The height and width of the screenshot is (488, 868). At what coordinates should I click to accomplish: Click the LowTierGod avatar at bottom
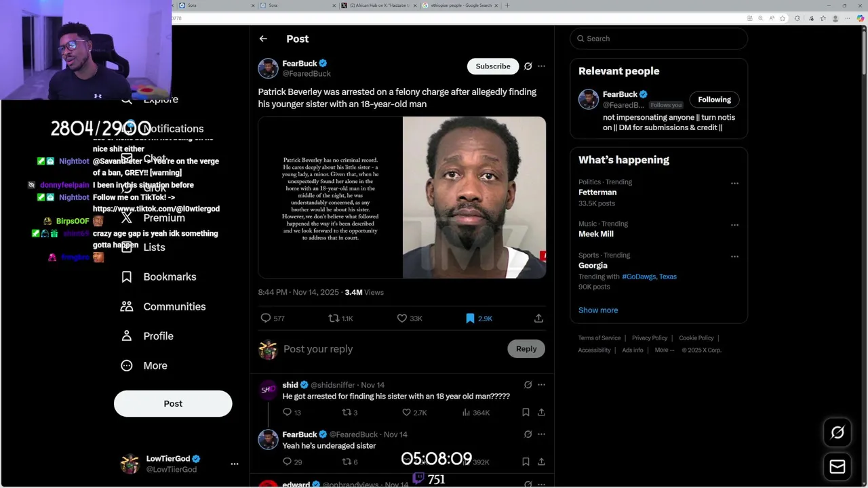130,464
